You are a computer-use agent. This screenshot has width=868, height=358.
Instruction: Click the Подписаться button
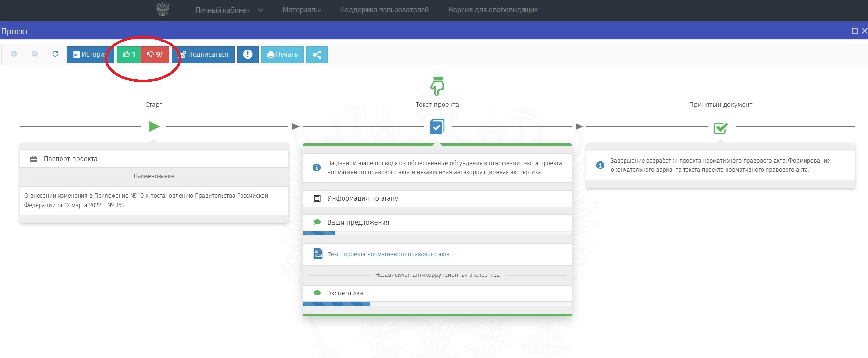tap(203, 54)
